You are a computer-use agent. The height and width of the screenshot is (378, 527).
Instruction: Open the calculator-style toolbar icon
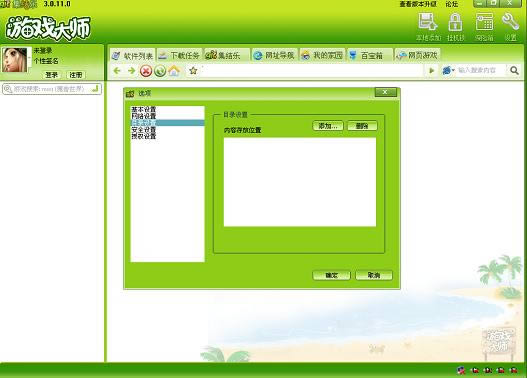click(x=484, y=22)
